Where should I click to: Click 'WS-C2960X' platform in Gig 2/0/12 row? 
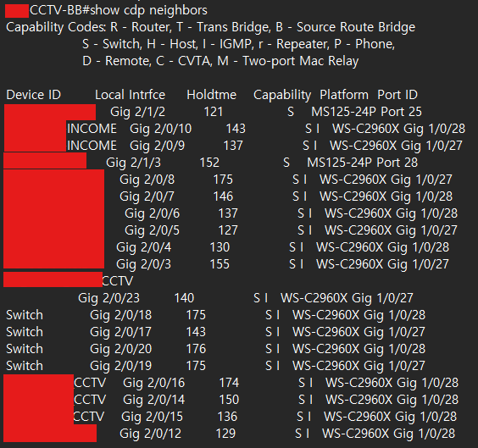(x=356, y=434)
